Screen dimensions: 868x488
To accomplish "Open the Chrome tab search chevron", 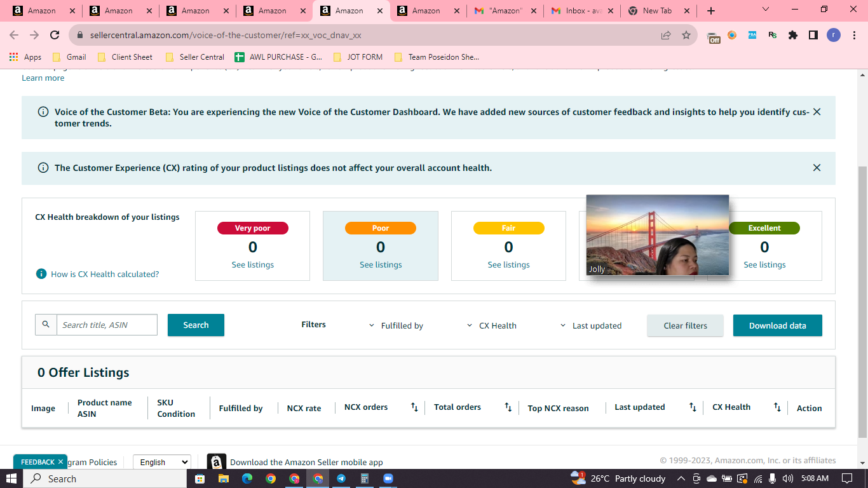I will point(766,10).
